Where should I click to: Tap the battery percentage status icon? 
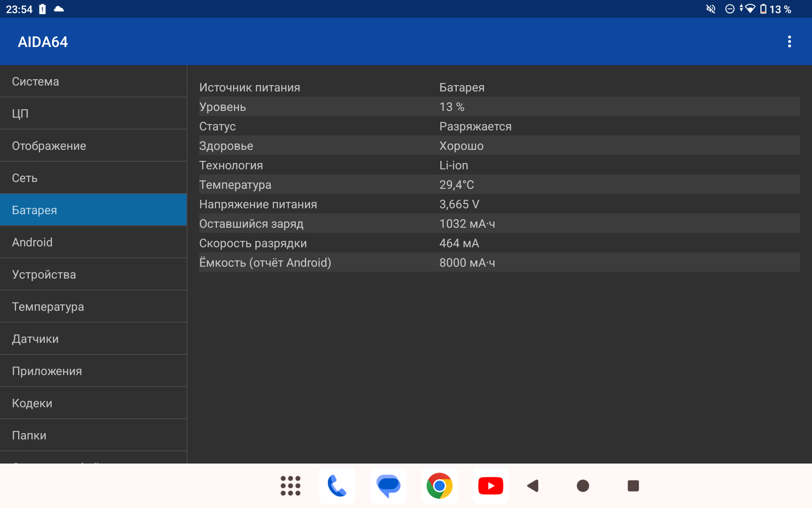point(776,9)
